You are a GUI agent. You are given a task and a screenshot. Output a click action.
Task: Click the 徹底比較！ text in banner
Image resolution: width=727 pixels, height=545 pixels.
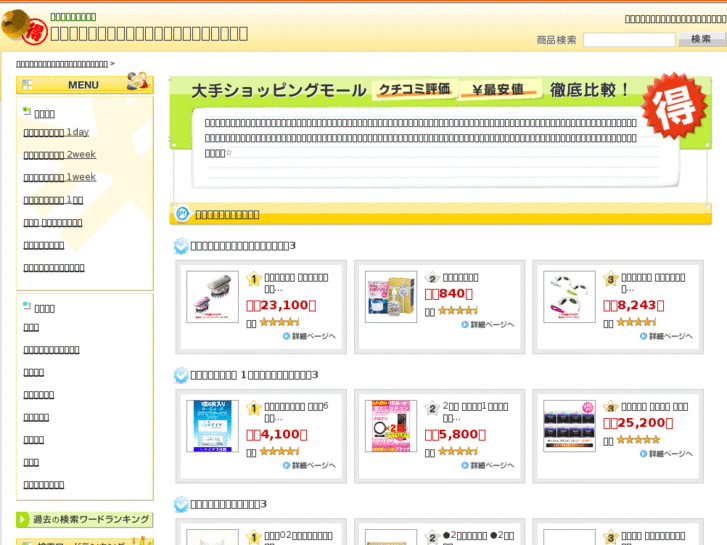click(589, 90)
